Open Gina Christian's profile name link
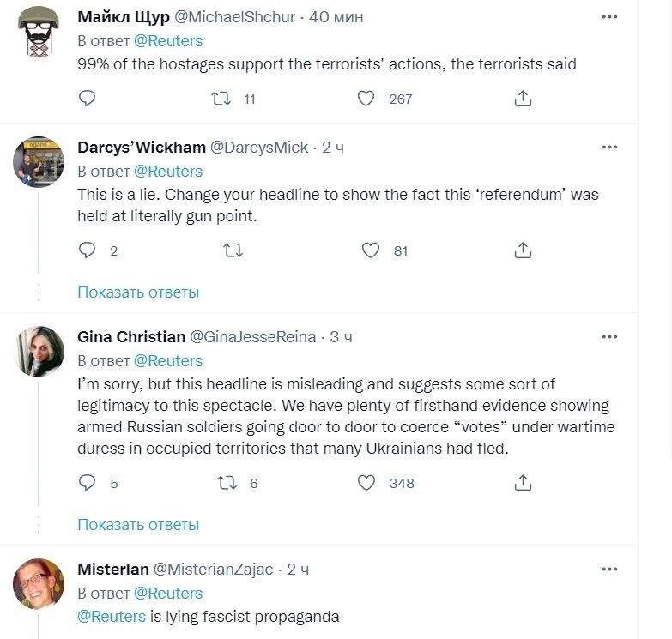Screen dimensions: 672x639 [x=130, y=337]
